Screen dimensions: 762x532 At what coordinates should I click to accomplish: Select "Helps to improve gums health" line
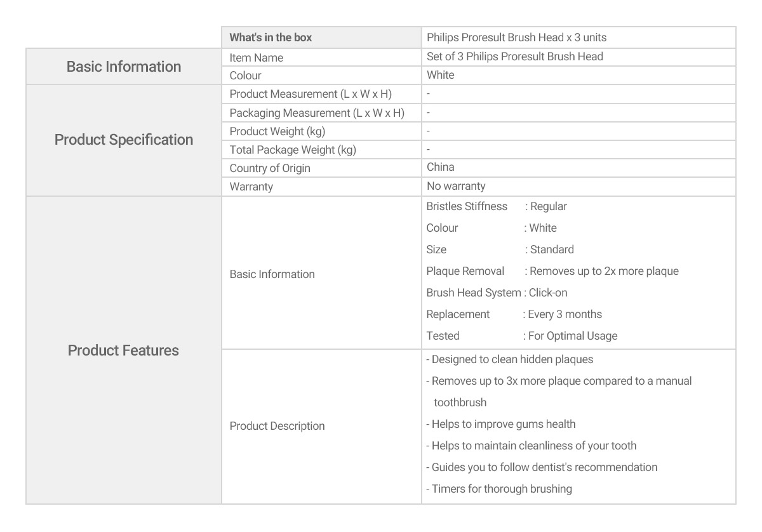[x=501, y=424]
